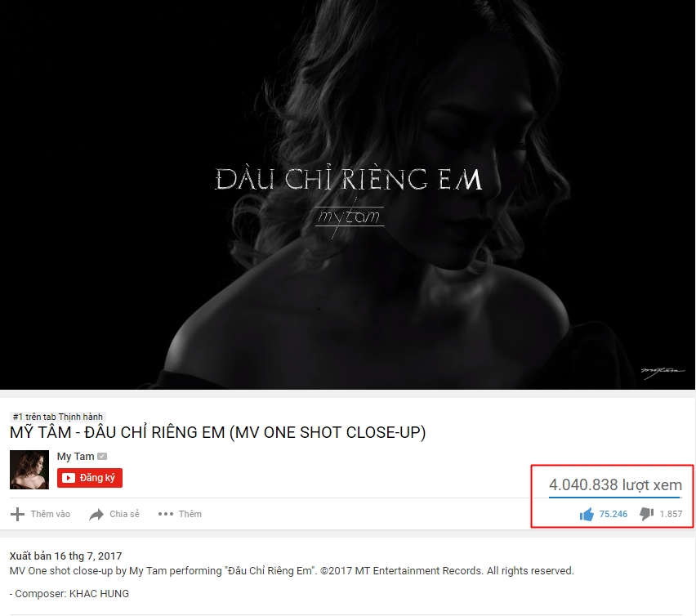Click the plus icon for Thêm vào
696x616 pixels.
(17, 514)
